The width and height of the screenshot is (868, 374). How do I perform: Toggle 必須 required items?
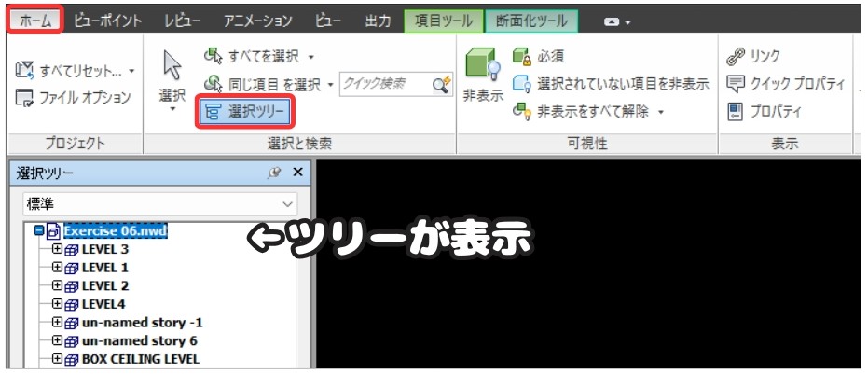[538, 56]
